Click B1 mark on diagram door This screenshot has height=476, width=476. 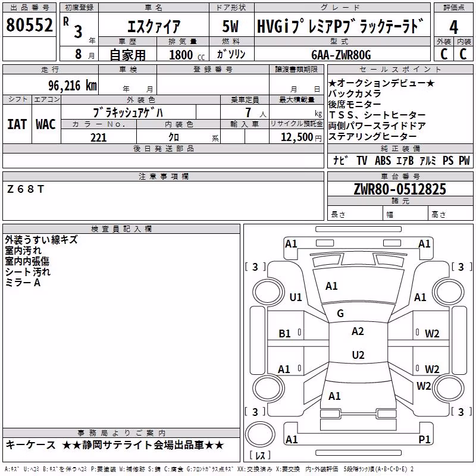pos(285,334)
